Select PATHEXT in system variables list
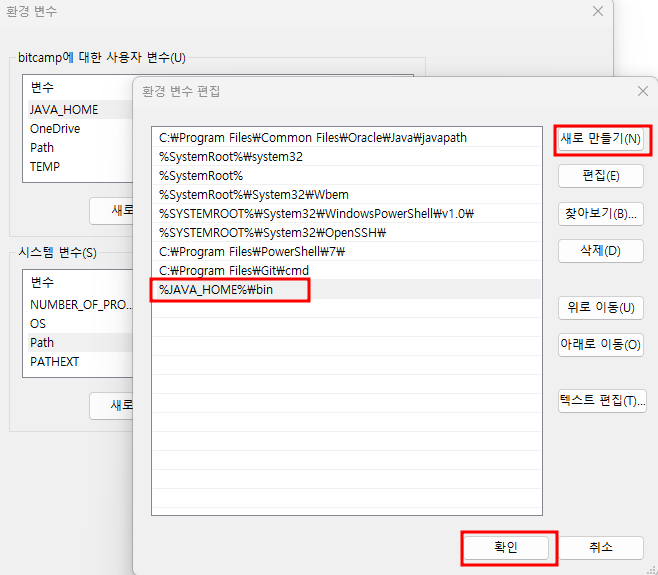This screenshot has height=575, width=658. pos(80,362)
